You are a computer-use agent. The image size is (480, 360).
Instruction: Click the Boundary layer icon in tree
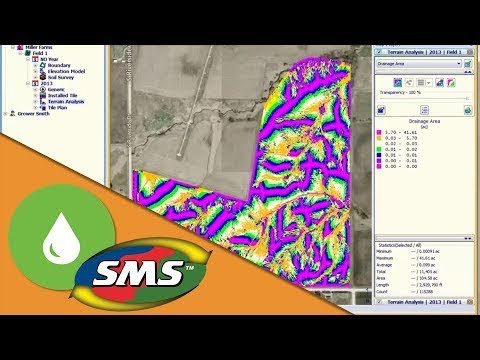tap(42, 65)
